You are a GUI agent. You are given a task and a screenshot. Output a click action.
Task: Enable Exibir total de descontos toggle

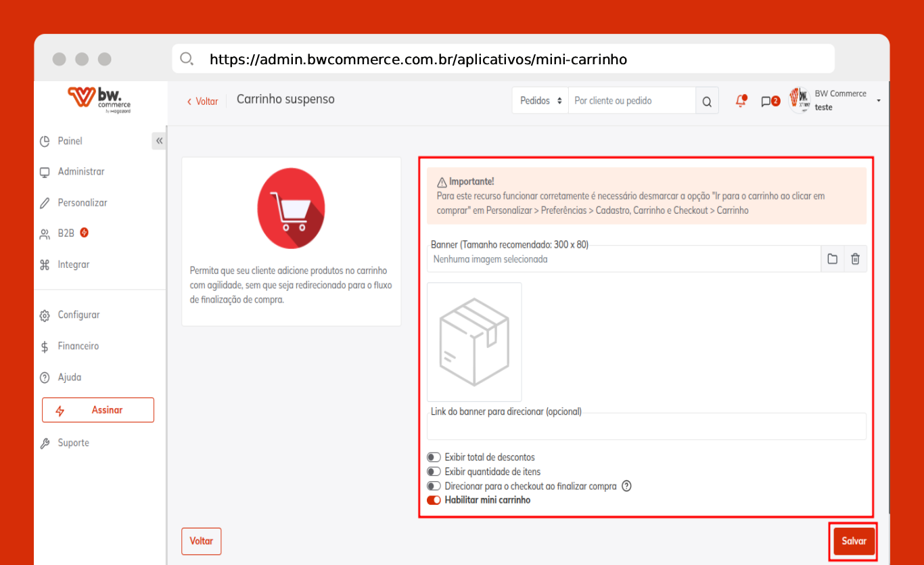[434, 457]
